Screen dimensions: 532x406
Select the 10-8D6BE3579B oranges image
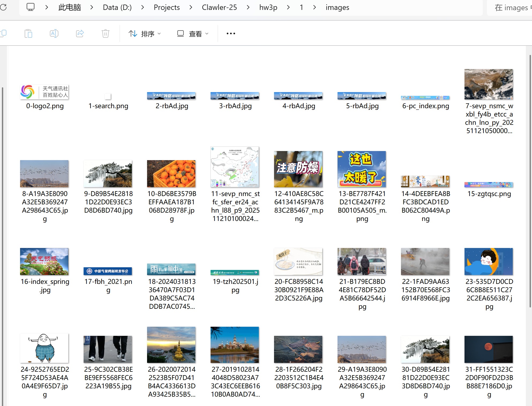(171, 174)
